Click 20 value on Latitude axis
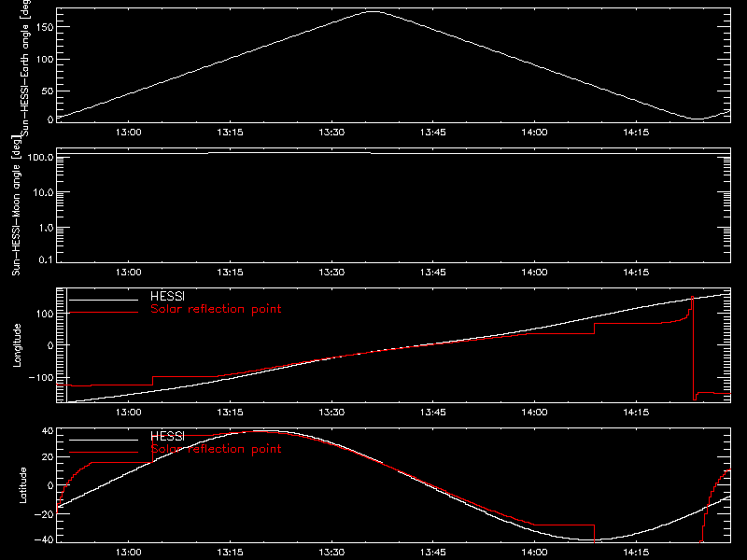 click(x=48, y=457)
